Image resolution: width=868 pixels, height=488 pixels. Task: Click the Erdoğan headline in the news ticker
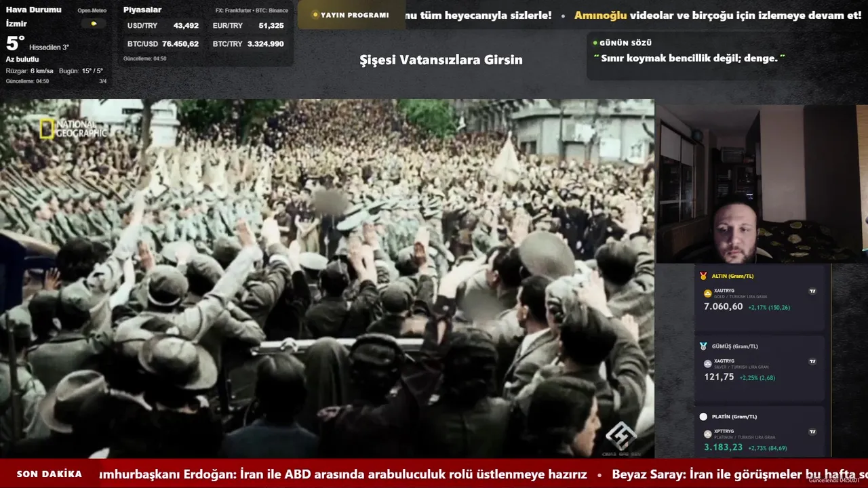click(x=342, y=474)
